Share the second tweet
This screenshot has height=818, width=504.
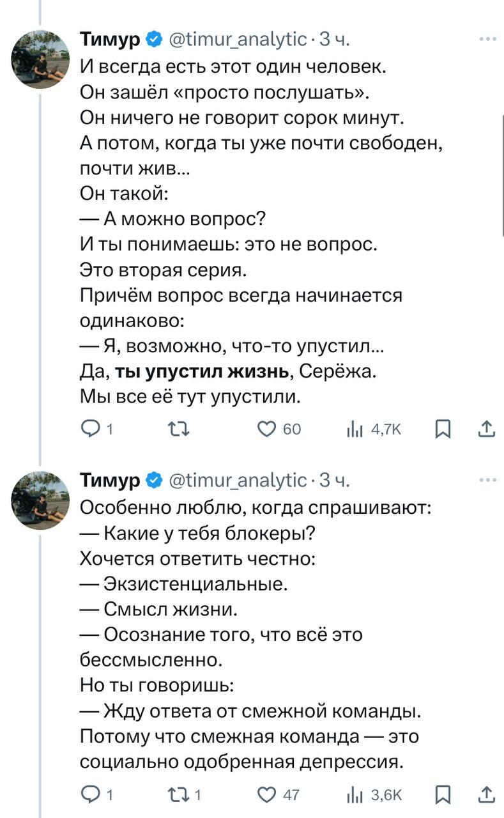pos(487,794)
